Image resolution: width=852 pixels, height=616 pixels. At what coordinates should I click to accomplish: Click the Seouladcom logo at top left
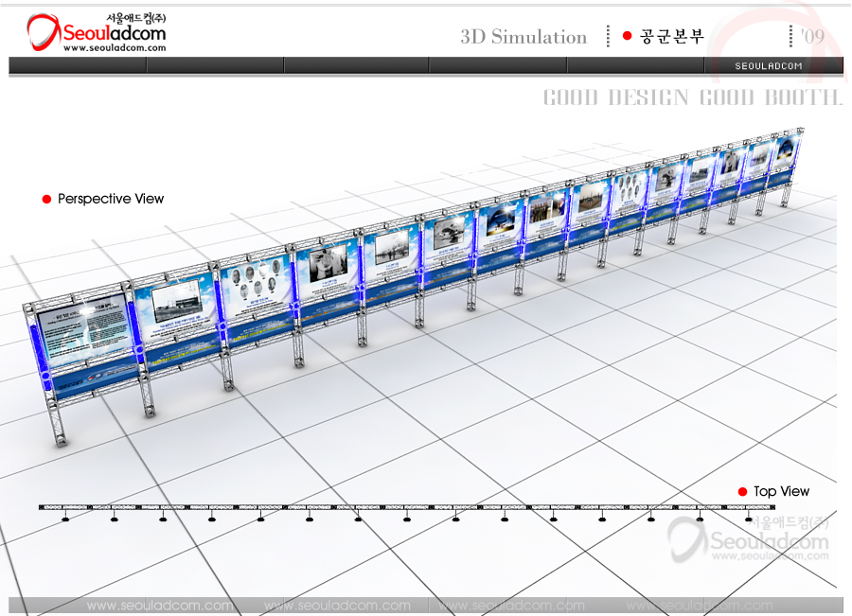click(x=96, y=34)
